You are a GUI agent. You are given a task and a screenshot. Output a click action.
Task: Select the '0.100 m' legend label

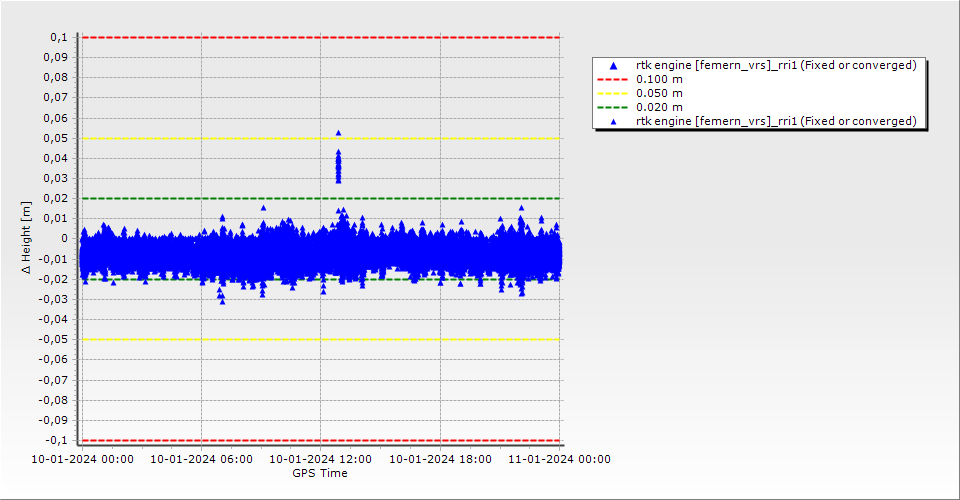click(x=660, y=79)
